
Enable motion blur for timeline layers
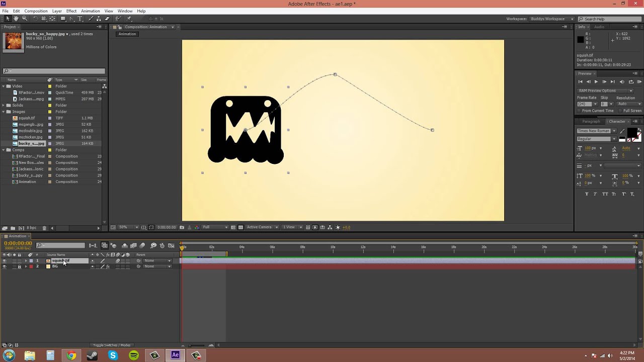[142, 245]
